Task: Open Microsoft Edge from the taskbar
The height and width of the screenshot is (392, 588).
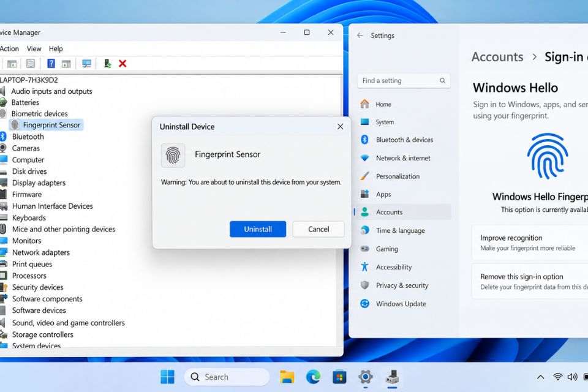Action: [313, 377]
